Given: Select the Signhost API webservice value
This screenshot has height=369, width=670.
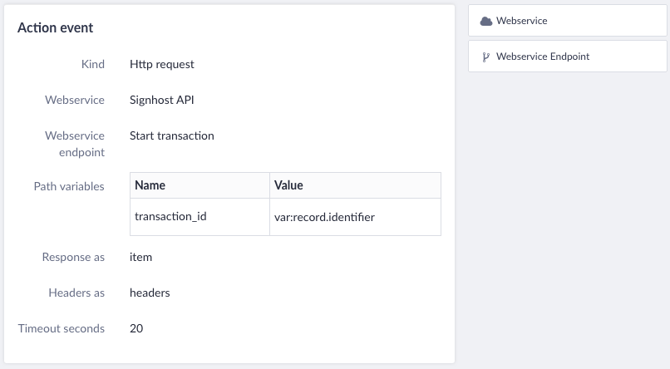Looking at the screenshot, I should 162,100.
